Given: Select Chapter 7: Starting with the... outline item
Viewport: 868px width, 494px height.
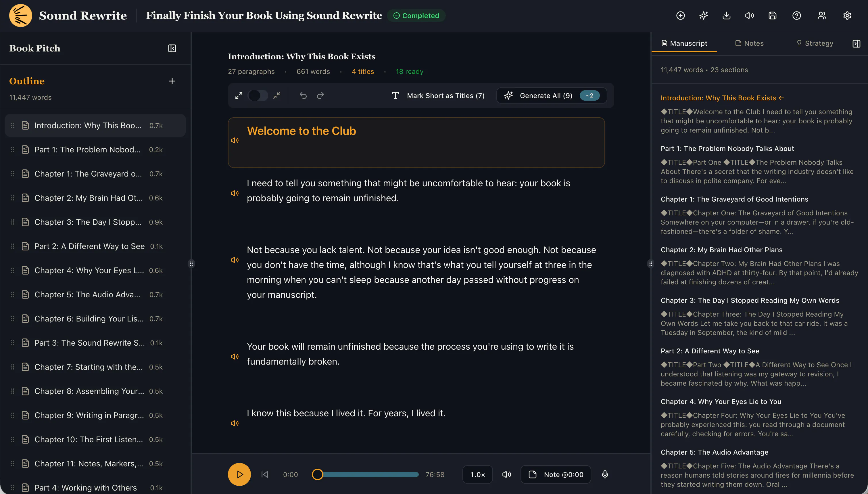Looking at the screenshot, I should (95, 367).
